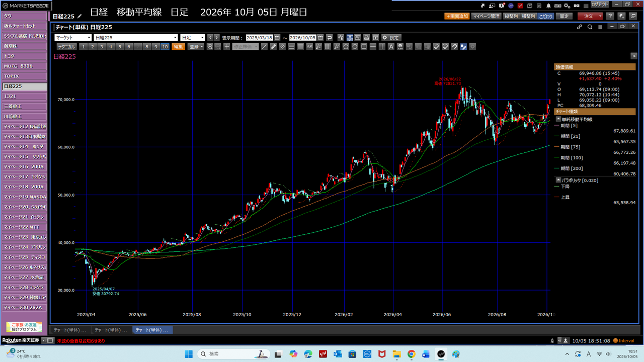
Task: Open the Windows Start menu
Action: coord(189,354)
